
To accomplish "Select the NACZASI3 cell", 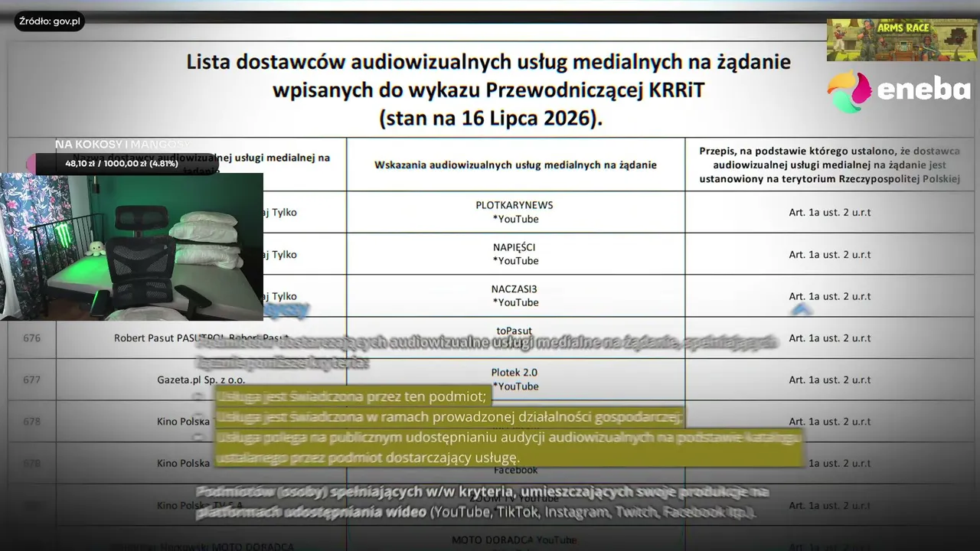I will 515,296.
